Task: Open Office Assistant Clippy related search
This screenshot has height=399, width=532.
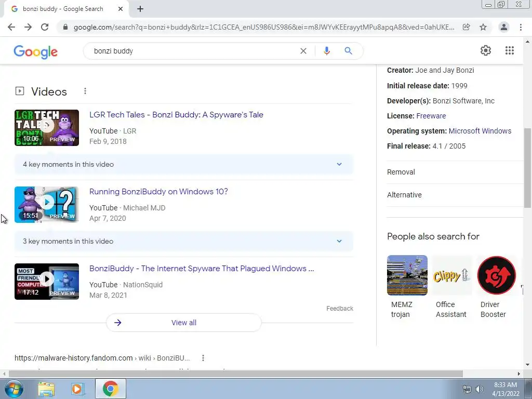Action: click(451, 287)
